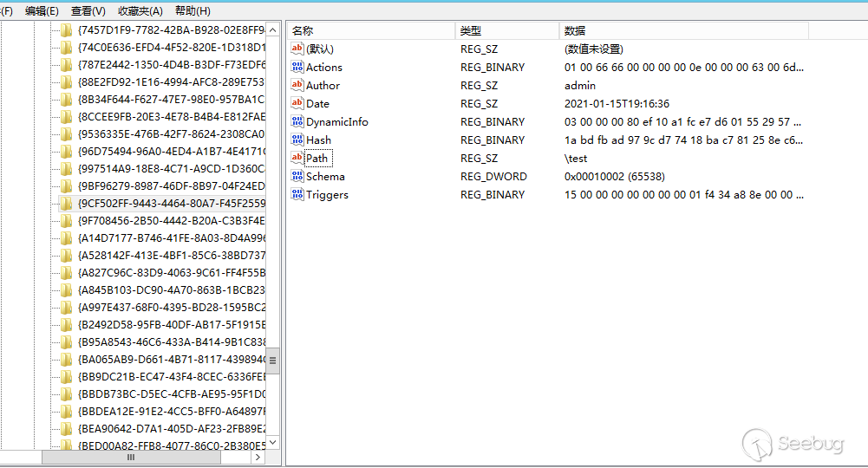Select the {BA065AB9-D661 tree key
Viewport: 868px width, 468px height.
(x=172, y=360)
